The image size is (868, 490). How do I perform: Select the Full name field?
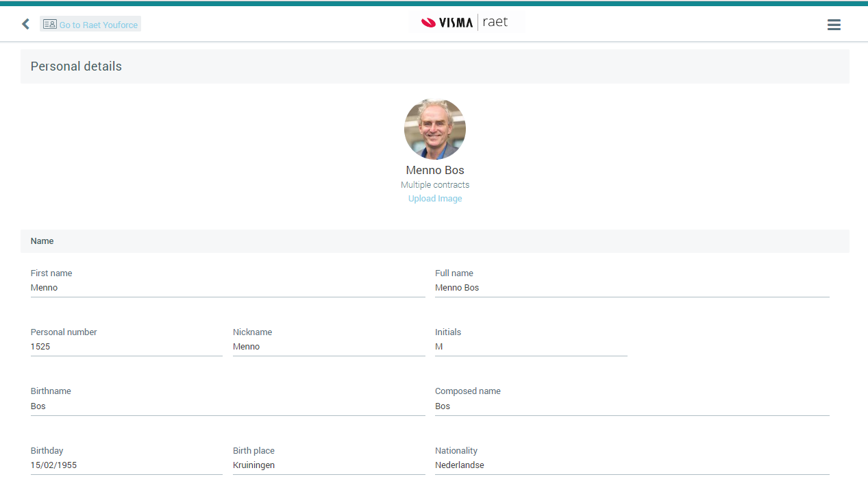[632, 288]
